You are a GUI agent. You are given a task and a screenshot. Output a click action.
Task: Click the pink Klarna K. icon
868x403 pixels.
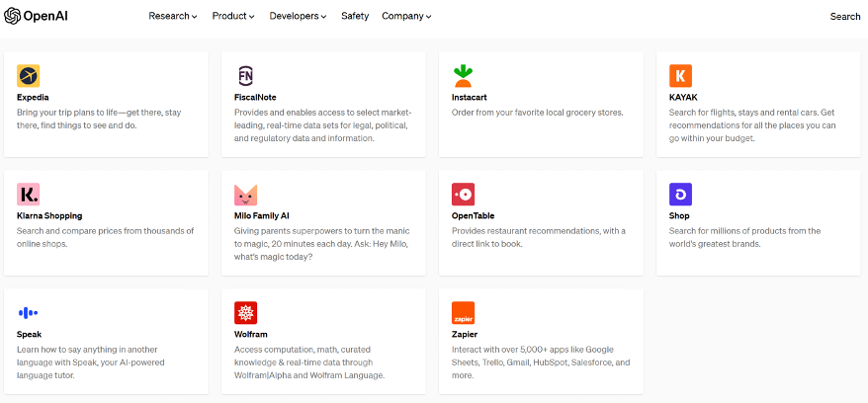click(x=29, y=195)
